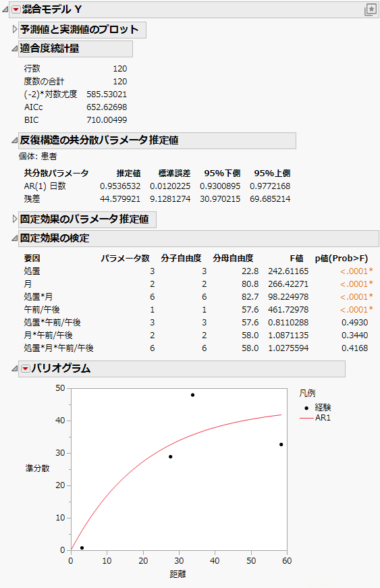The width and height of the screenshot is (380, 588).
Task: Click the BIC value 710.00499
Action: [107, 120]
